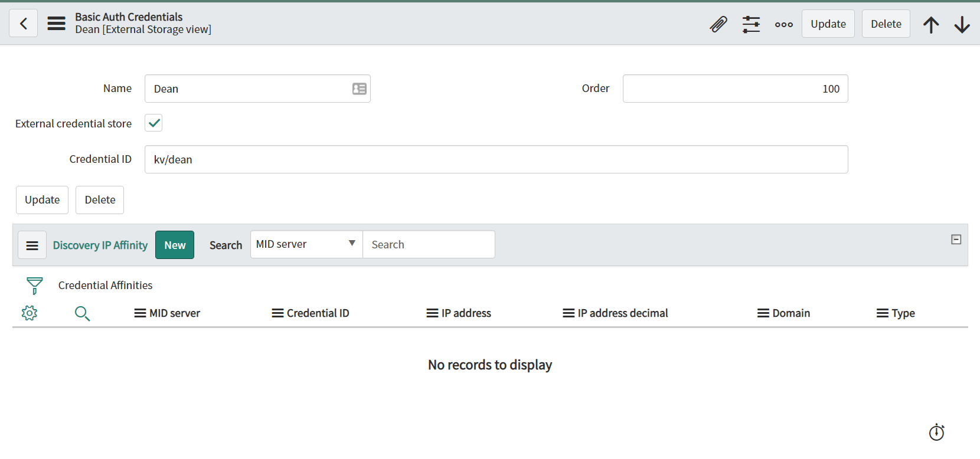This screenshot has height=459, width=980.
Task: Open MID server column options menu
Action: 140,313
